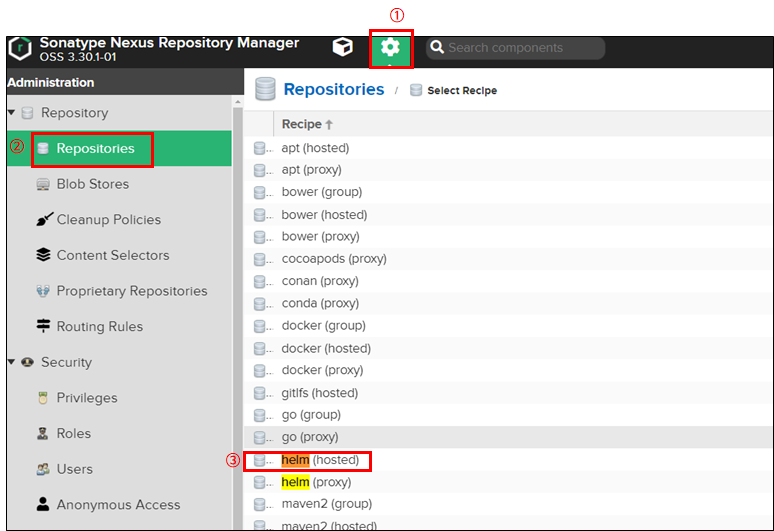
Task: Click the Routing Rules signpost icon
Action: pyautogui.click(x=43, y=326)
